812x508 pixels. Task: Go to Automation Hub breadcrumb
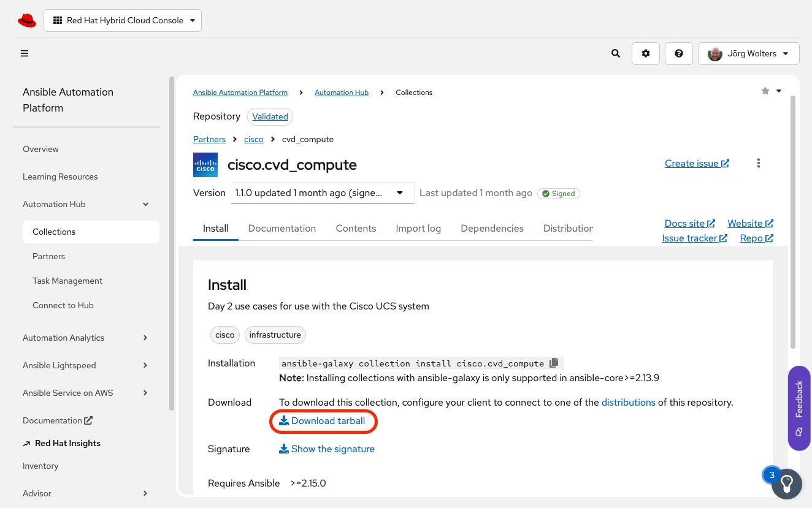coord(342,93)
